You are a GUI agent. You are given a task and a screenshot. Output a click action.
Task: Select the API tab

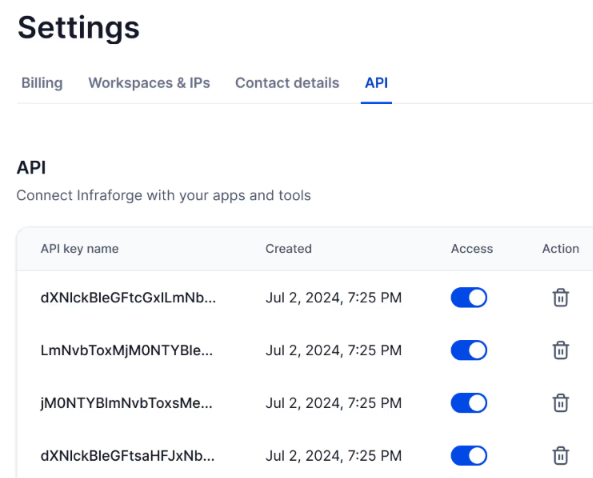[376, 83]
